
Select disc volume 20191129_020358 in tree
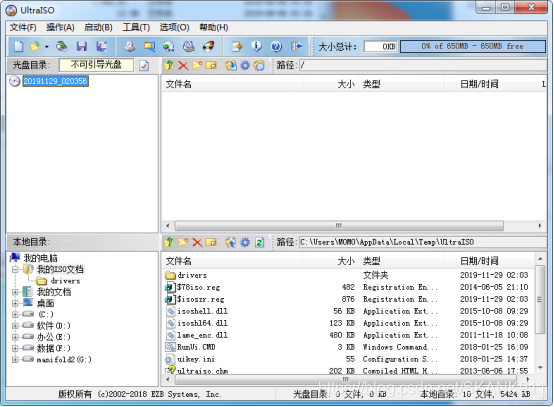coord(55,81)
